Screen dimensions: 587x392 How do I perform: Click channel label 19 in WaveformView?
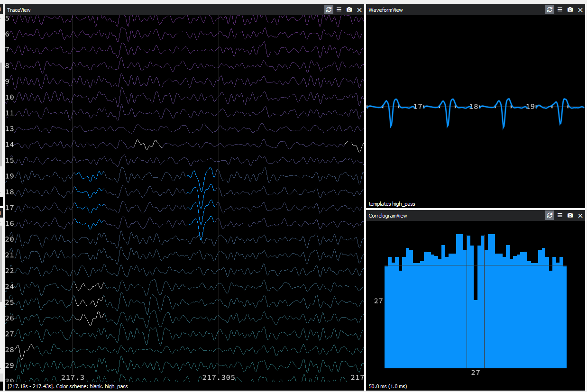pos(530,107)
